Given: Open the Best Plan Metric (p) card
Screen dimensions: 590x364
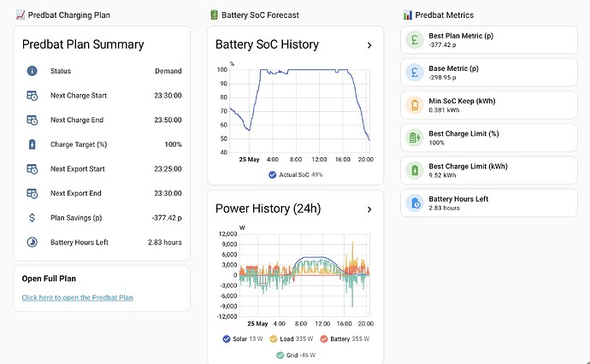Looking at the screenshot, I should tap(489, 40).
